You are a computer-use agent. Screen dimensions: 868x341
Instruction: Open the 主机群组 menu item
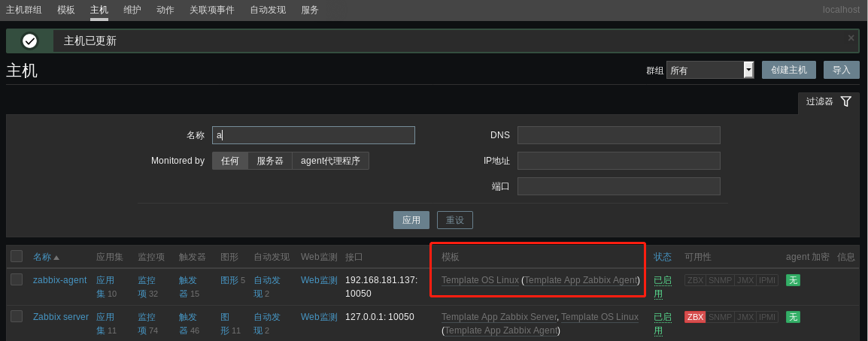pos(24,10)
